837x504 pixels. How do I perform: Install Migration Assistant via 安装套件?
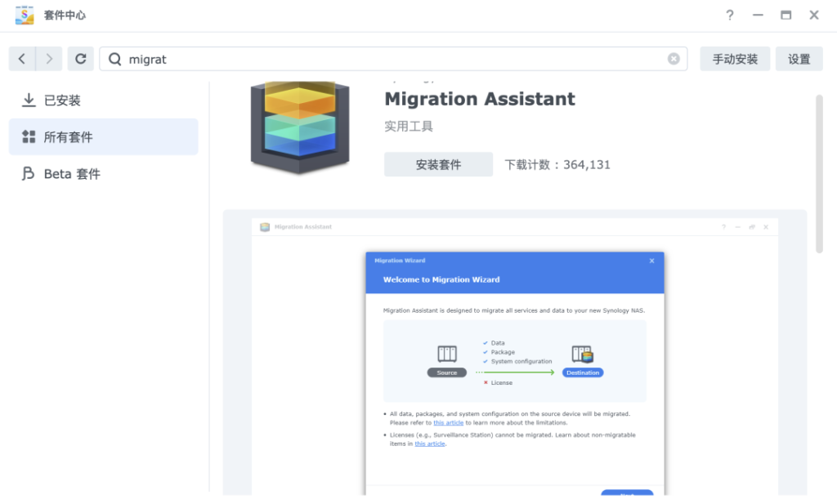coord(438,164)
